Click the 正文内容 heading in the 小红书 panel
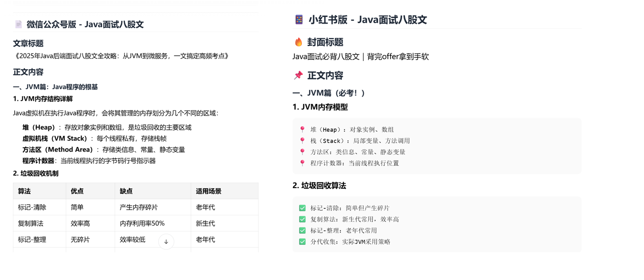Screen dimensions: 644x280 325,76
